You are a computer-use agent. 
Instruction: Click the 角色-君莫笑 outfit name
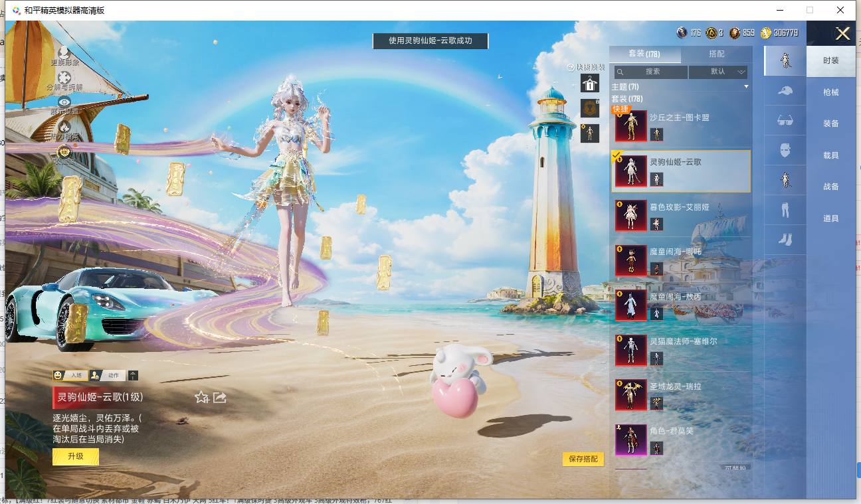(x=671, y=431)
